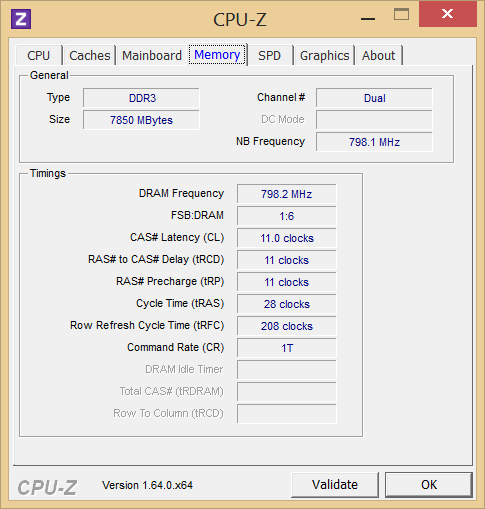Click the NB Frequency 798.1 MHz value

(x=374, y=142)
